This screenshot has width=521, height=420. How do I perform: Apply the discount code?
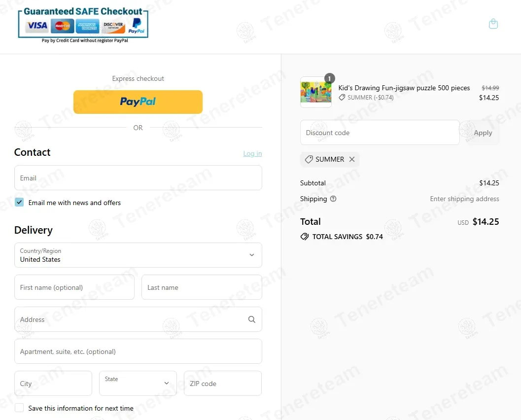tap(483, 133)
